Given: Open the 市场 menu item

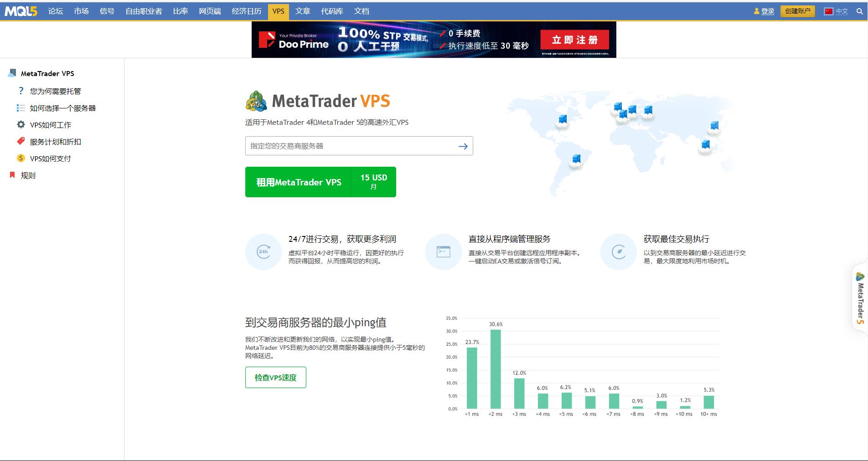Looking at the screenshot, I should click(x=82, y=11).
